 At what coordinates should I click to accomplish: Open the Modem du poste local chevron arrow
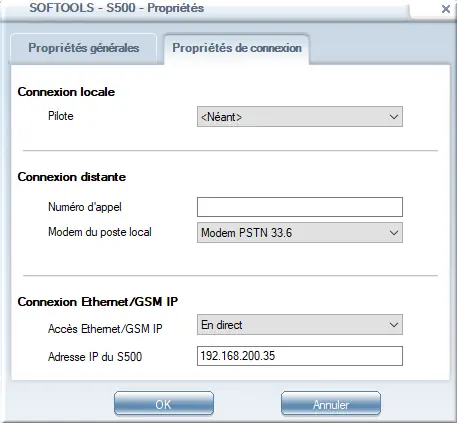point(394,233)
